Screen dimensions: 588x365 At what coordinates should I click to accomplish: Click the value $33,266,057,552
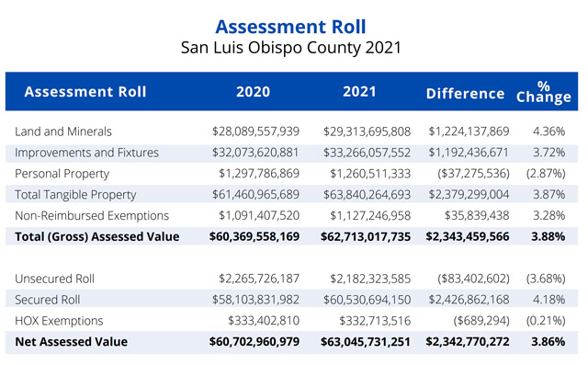[367, 153]
